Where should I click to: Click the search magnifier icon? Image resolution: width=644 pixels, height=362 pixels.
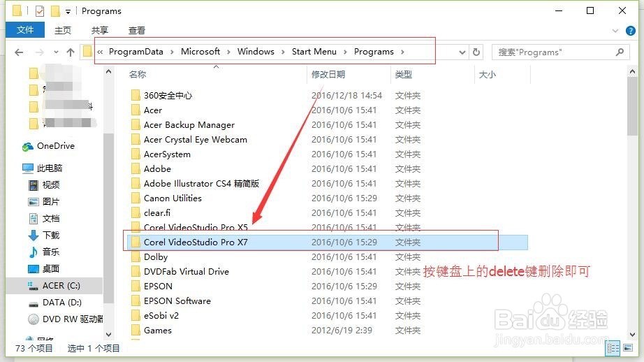(620, 52)
